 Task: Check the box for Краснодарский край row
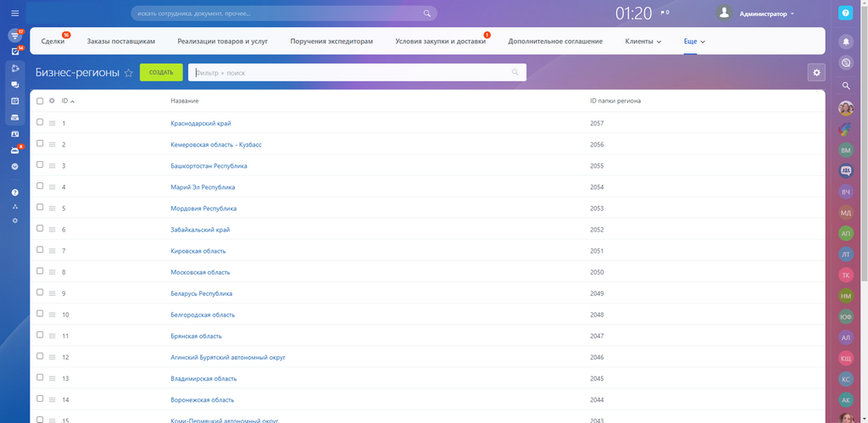[x=40, y=122]
